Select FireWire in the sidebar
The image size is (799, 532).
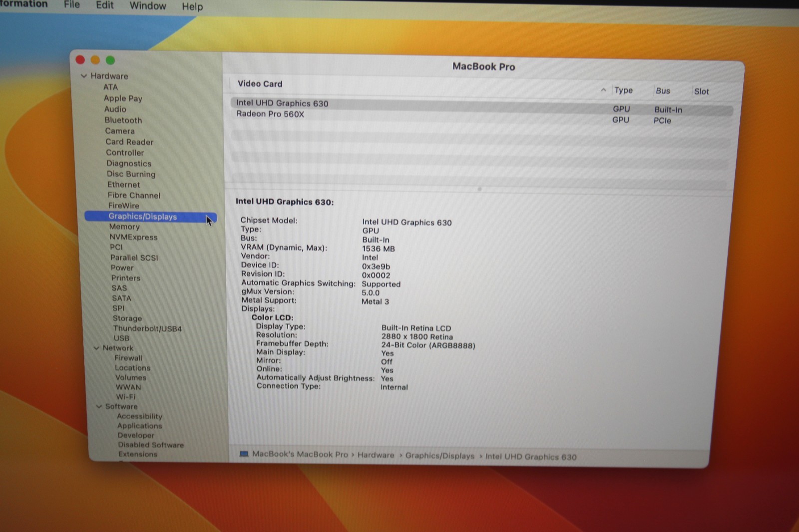point(123,206)
